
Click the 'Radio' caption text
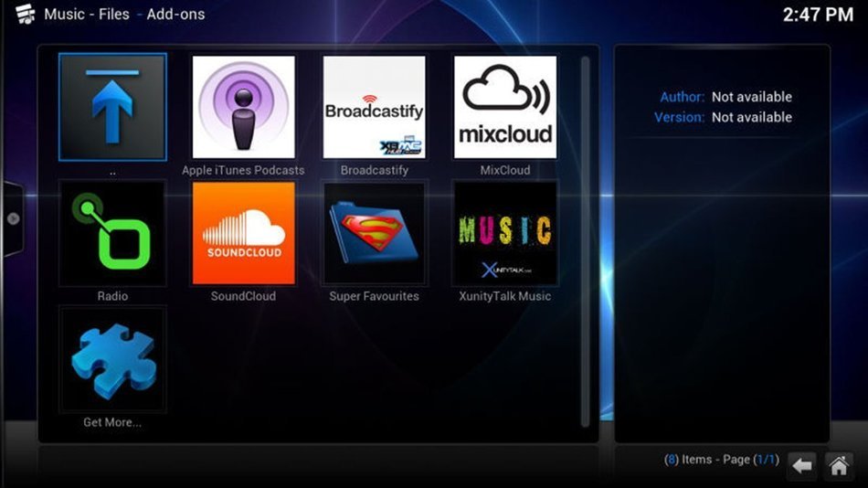click(112, 296)
